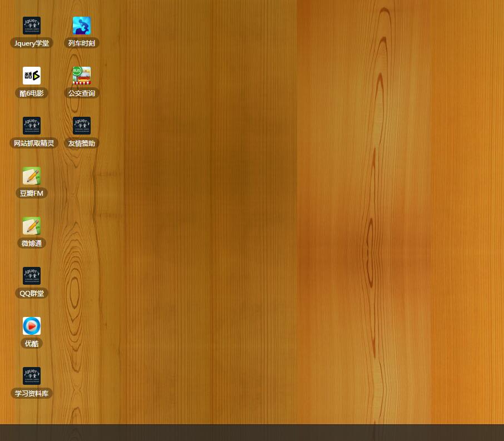The width and height of the screenshot is (504, 441).
Task: Select the "优酷" text label
Action: coord(32,344)
